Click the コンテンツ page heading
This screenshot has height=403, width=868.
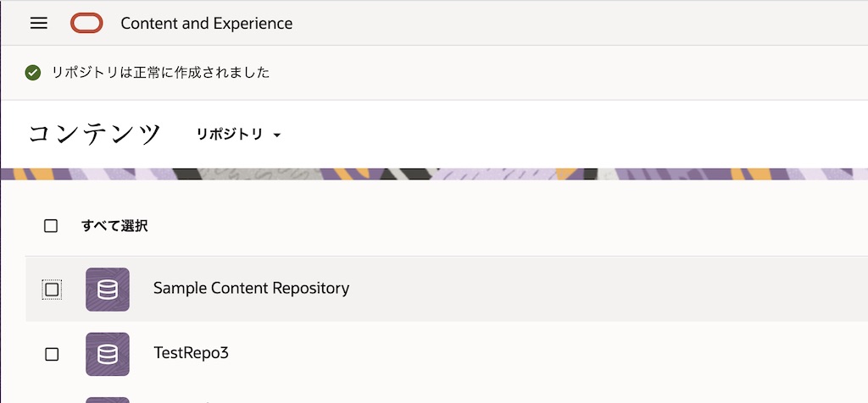pyautogui.click(x=95, y=134)
